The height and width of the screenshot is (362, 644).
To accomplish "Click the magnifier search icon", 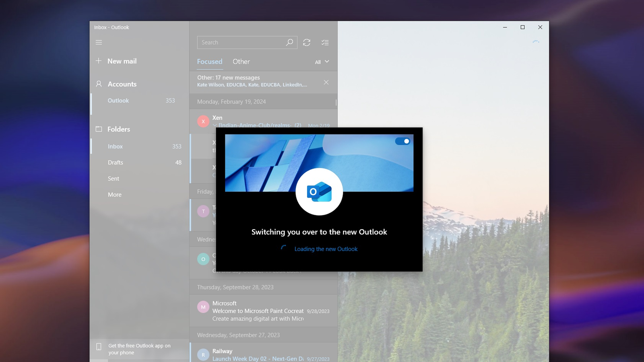I will (x=289, y=42).
